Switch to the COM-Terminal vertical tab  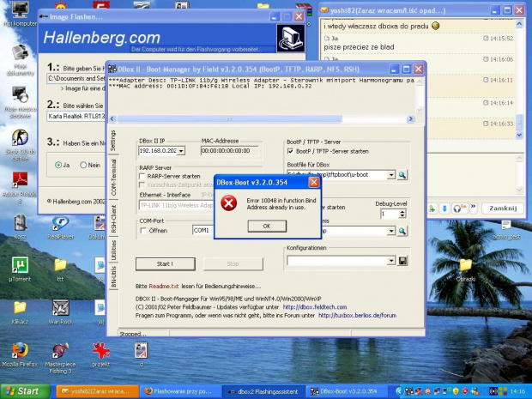[x=113, y=178]
